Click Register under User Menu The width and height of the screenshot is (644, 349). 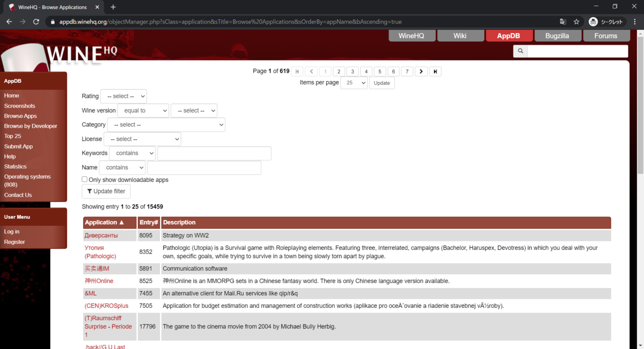pos(14,242)
